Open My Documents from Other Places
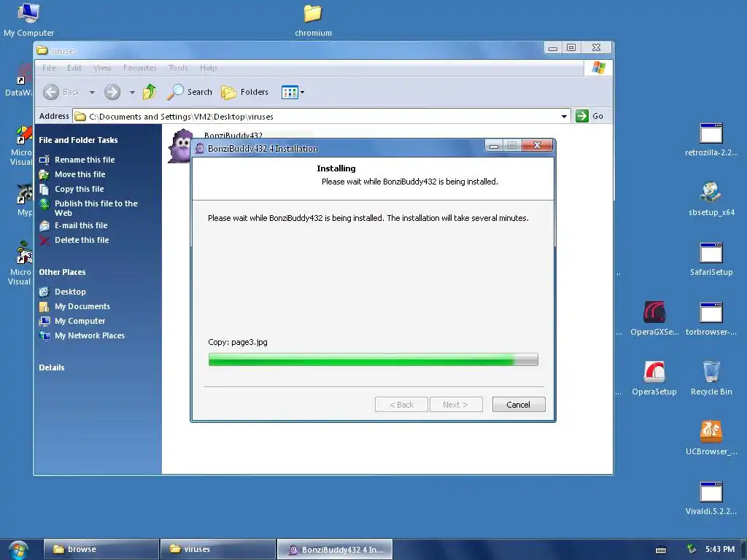The image size is (747, 560). [x=82, y=306]
